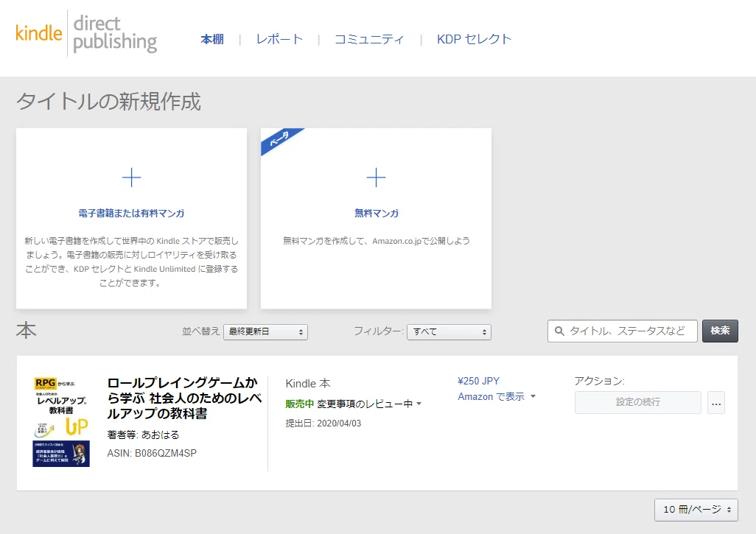Click the 提出日: 2020/04/03 text
The width and height of the screenshot is (756, 534).
click(323, 424)
